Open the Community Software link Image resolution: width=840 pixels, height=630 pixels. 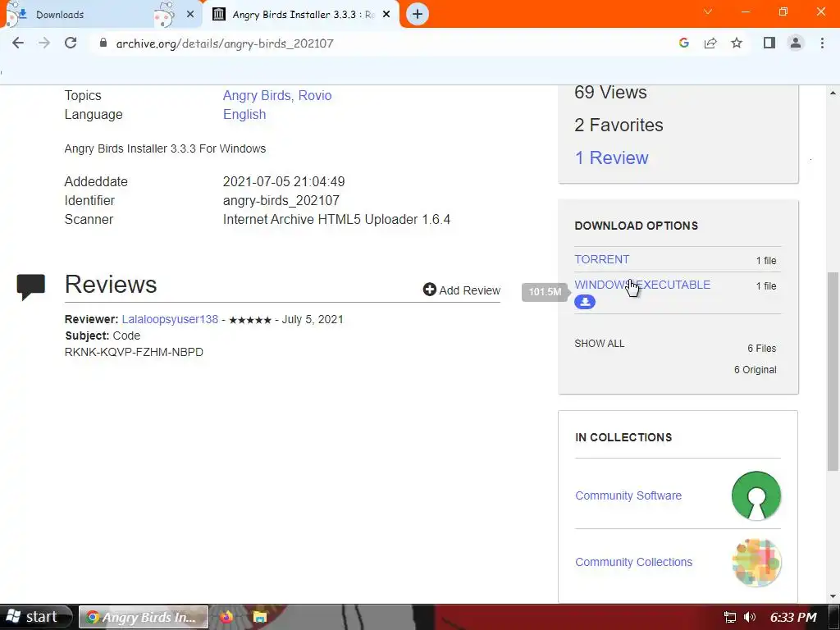(x=628, y=495)
